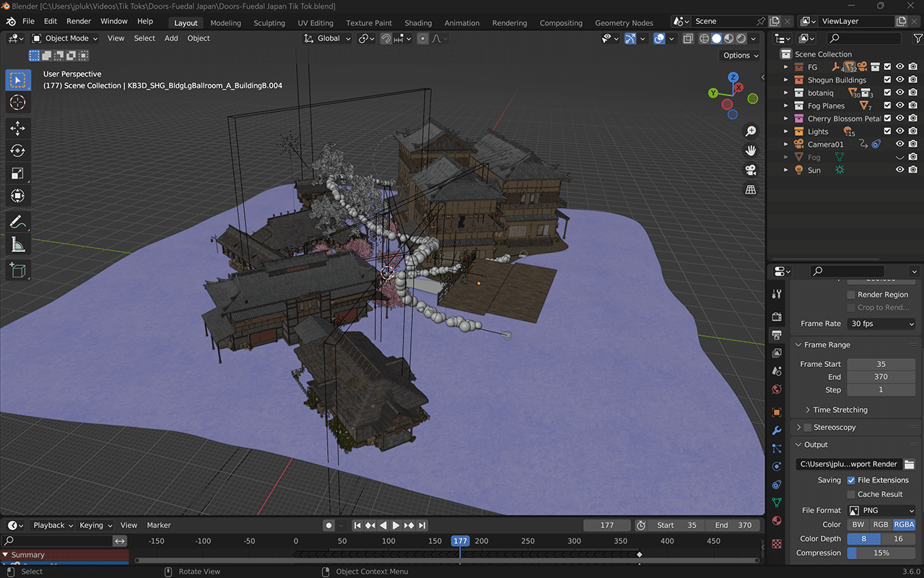Enable the Render Region checkbox
Screen dimensions: 924x578
[x=851, y=295]
